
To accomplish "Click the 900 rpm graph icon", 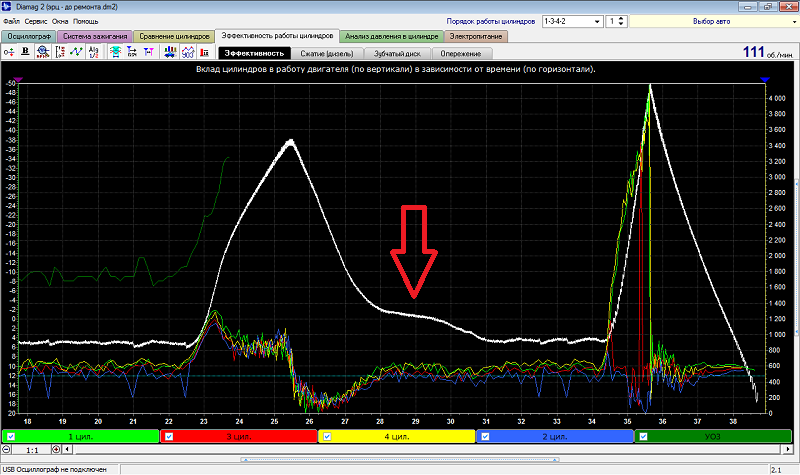I will (188, 52).
